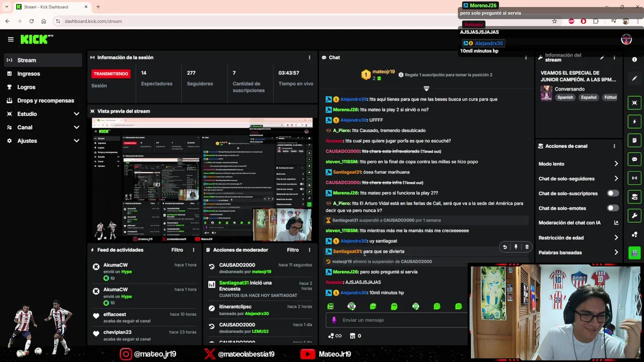Click Regala 1 suscripción text in chat header
Viewport: 644px width, 362px height.
click(x=448, y=75)
